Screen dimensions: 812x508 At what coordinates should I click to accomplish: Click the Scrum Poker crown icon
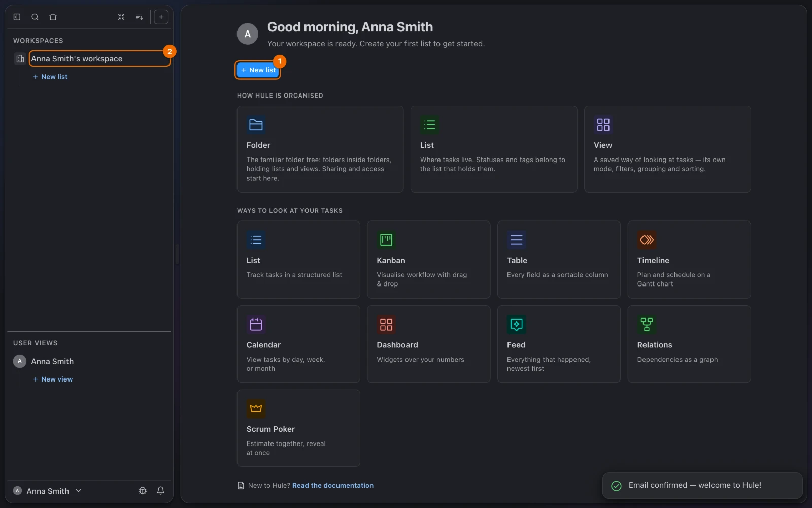[256, 408]
